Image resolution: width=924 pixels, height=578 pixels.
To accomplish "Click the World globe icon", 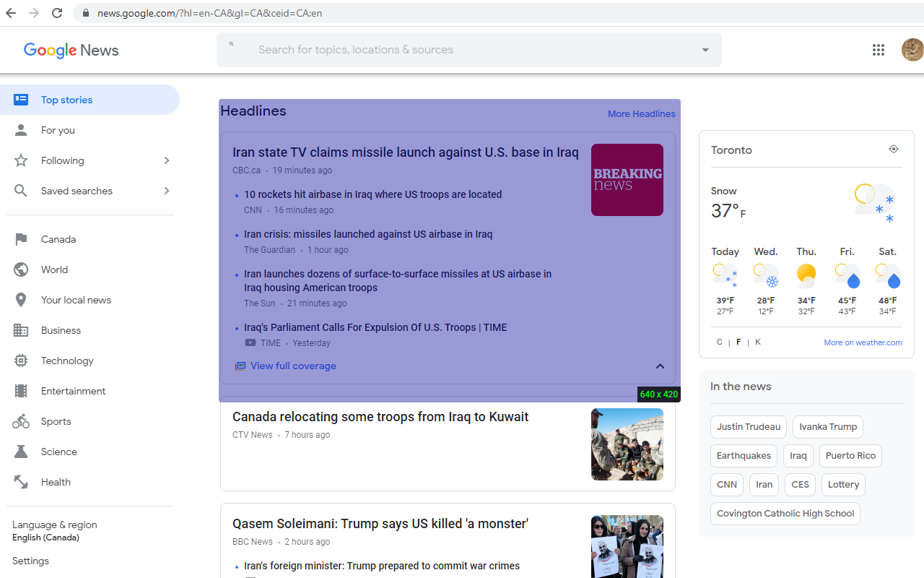I will coord(21,269).
